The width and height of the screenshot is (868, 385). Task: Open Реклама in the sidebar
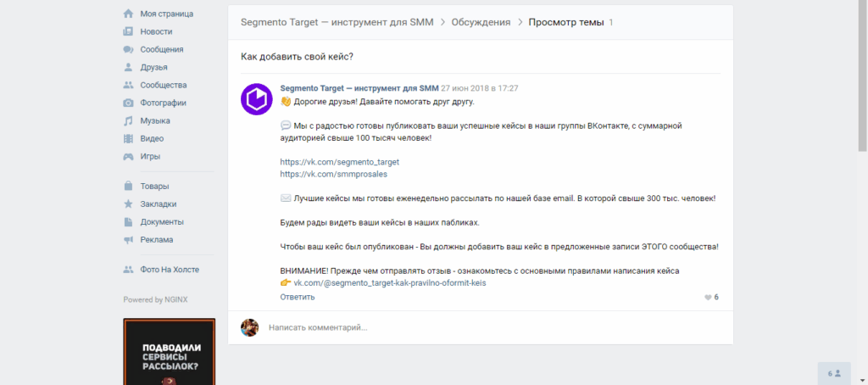[x=157, y=239]
